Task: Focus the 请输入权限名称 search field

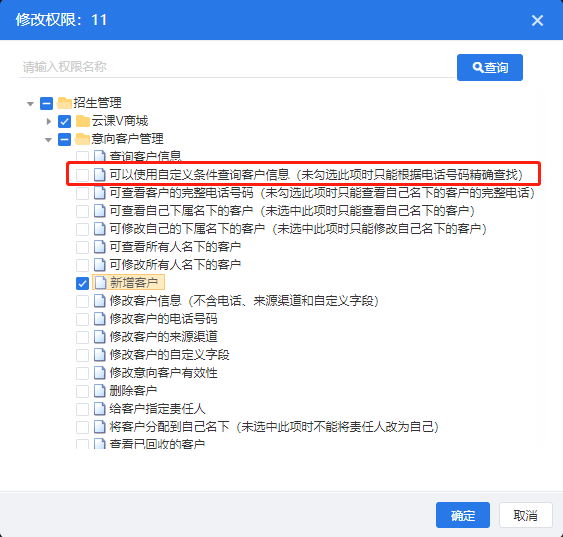Action: click(x=237, y=67)
